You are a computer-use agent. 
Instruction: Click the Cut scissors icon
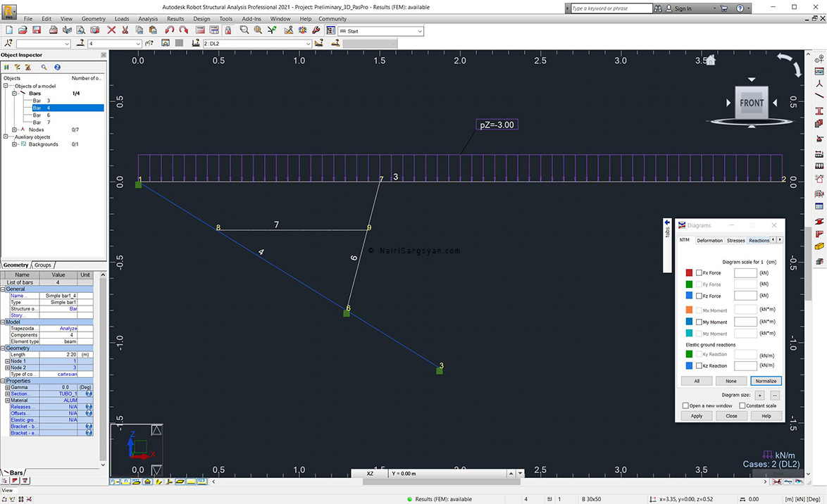pyautogui.click(x=125, y=30)
